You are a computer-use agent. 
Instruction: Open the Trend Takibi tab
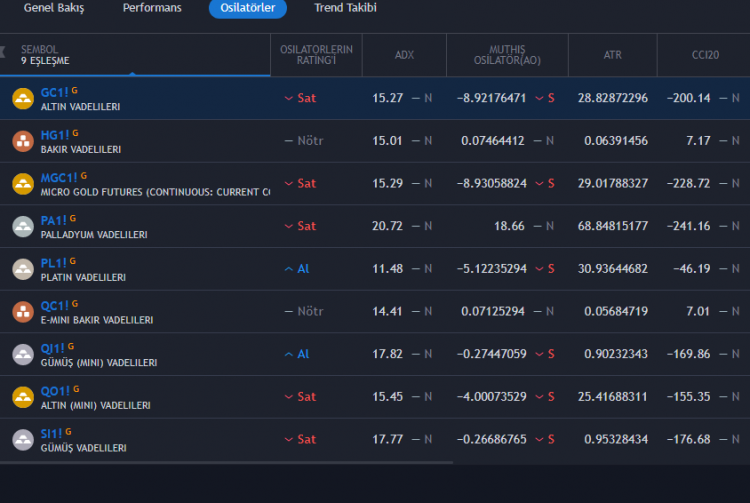point(345,8)
